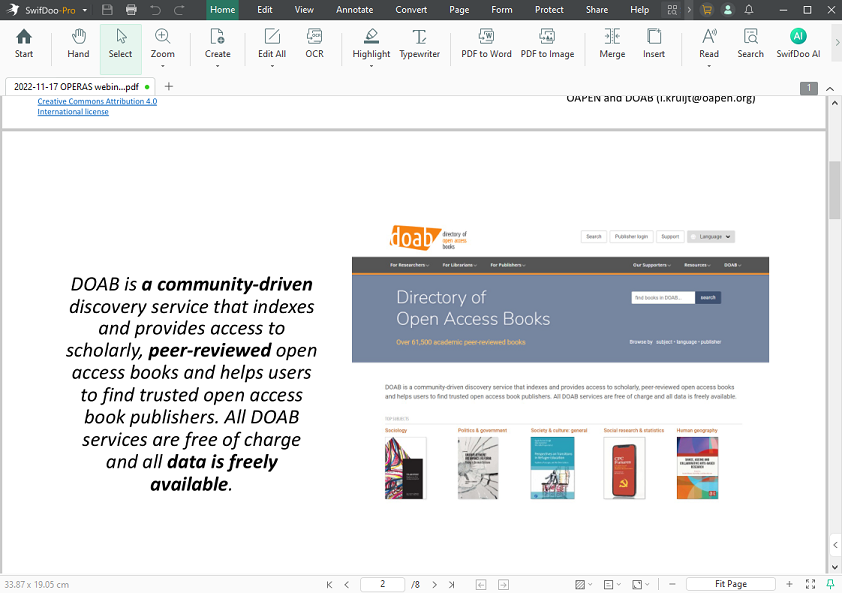Open the shopping cart icon
Screen dimensions: 842x593
(707, 10)
